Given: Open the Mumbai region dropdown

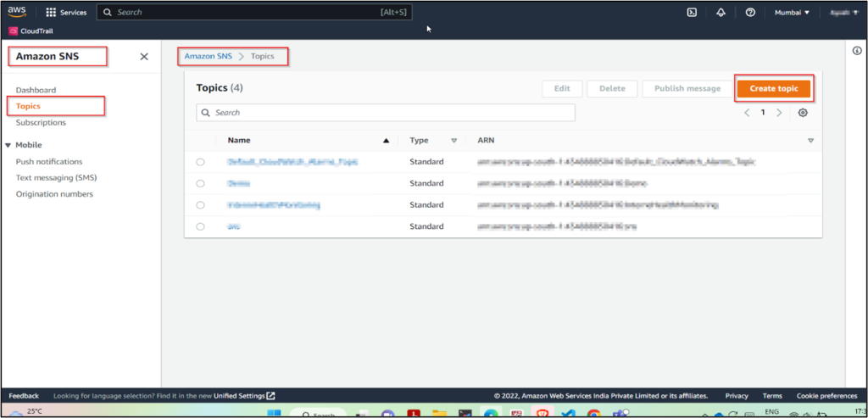Looking at the screenshot, I should (x=792, y=13).
